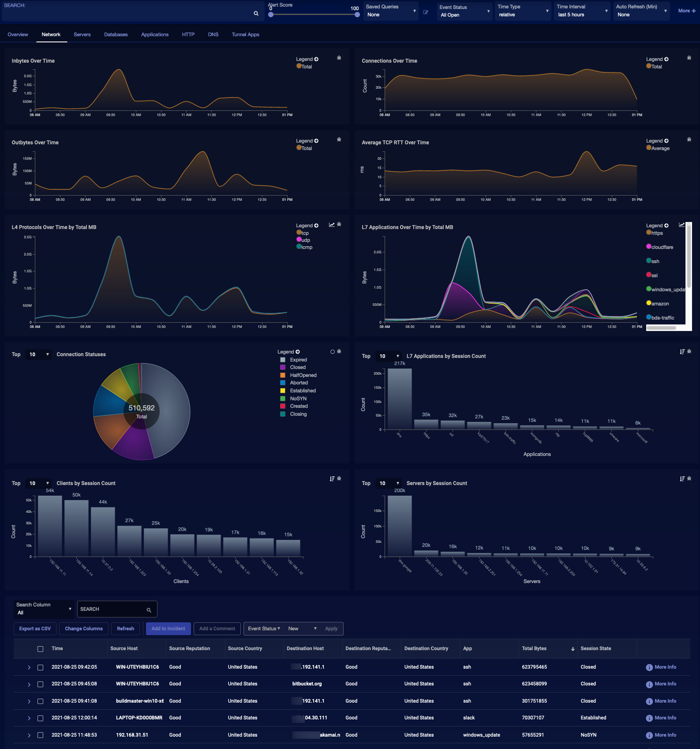Click bug icon on L7 Applications by Session Count
Viewport: 700px width, 749px height.
pyautogui.click(x=689, y=351)
